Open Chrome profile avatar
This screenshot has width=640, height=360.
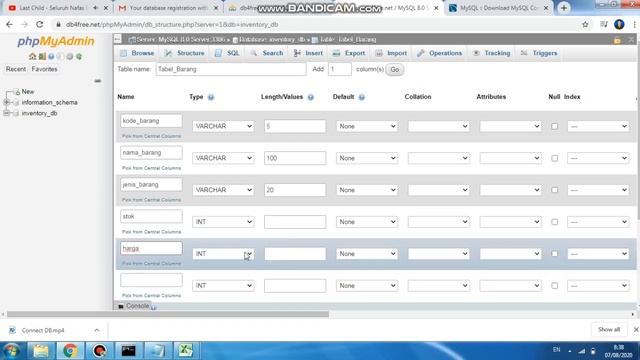tap(619, 24)
